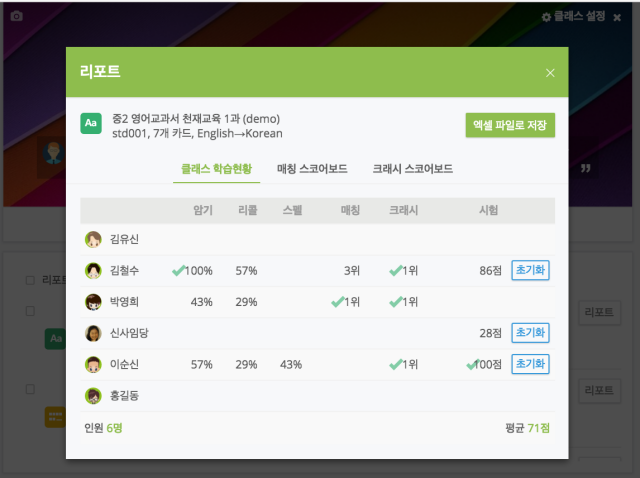Open 클래스 설정 gear settings
This screenshot has height=478, width=640.
573,17
